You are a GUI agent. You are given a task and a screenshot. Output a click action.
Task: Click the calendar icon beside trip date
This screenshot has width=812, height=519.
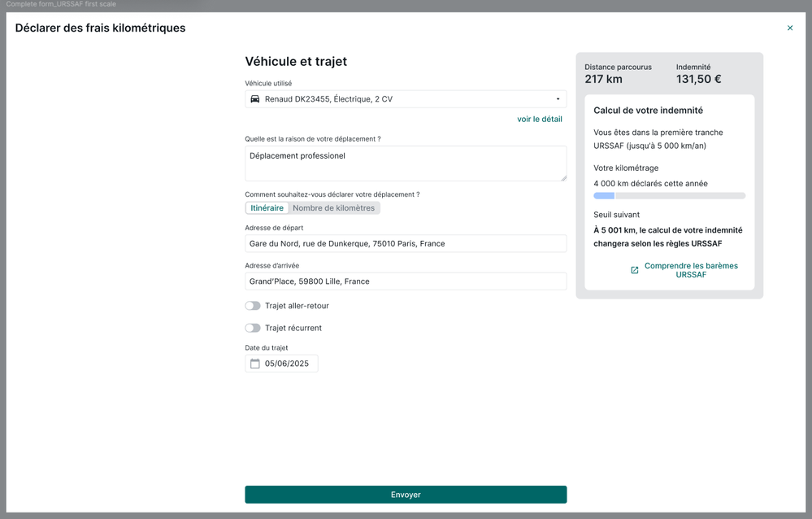[x=255, y=364]
